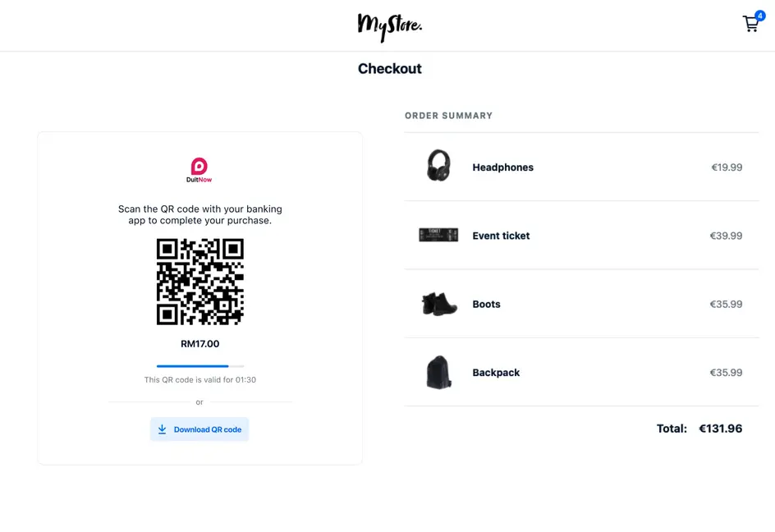Click the Backpack product image
The height and width of the screenshot is (532, 775).
[438, 373]
